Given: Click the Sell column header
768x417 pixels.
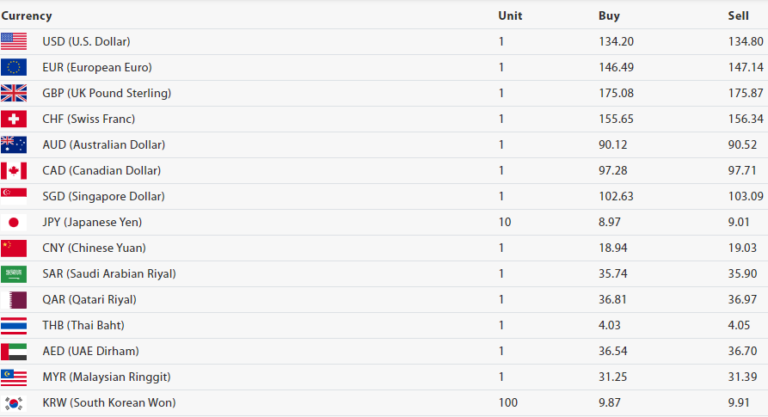Looking at the screenshot, I should 738,16.
